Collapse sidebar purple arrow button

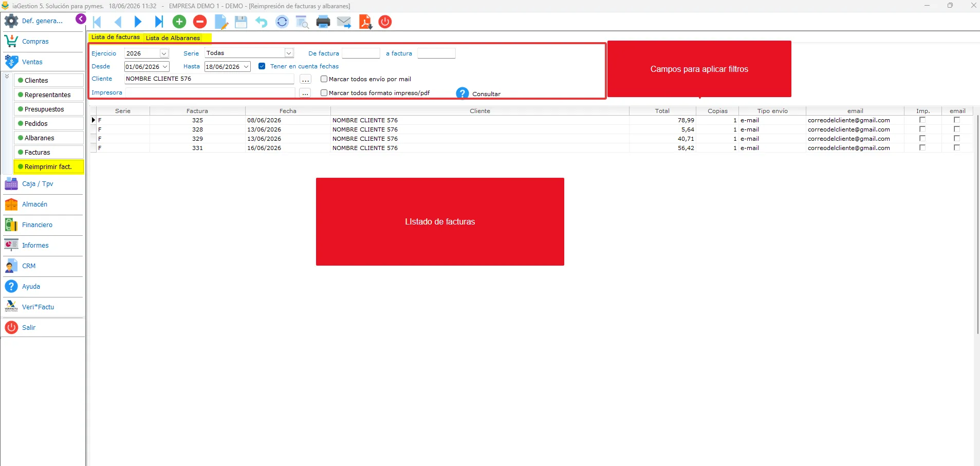[81, 19]
